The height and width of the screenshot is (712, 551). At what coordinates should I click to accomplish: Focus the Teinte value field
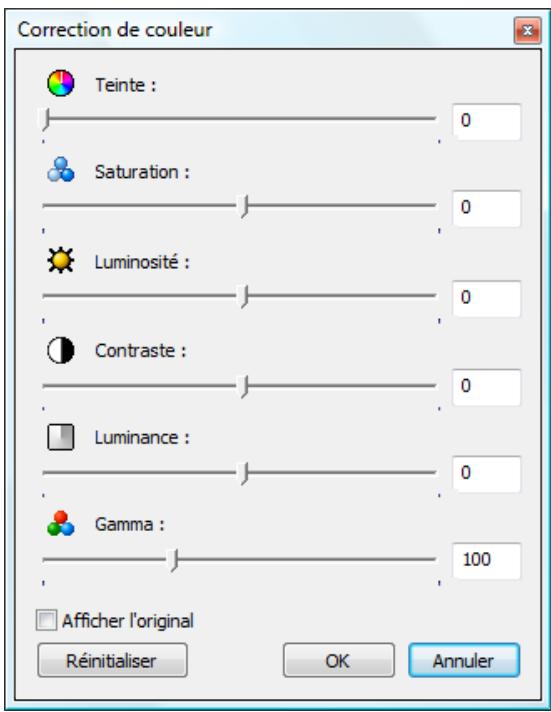click(x=486, y=122)
